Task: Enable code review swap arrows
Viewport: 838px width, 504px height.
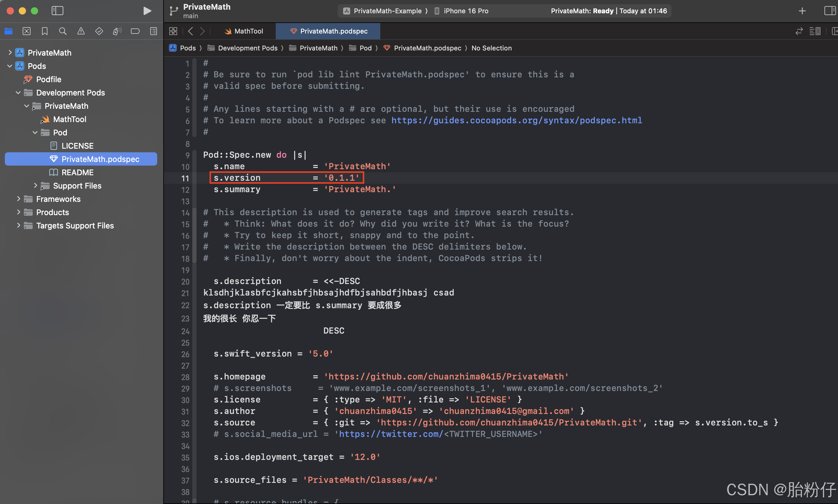Action: tap(799, 31)
